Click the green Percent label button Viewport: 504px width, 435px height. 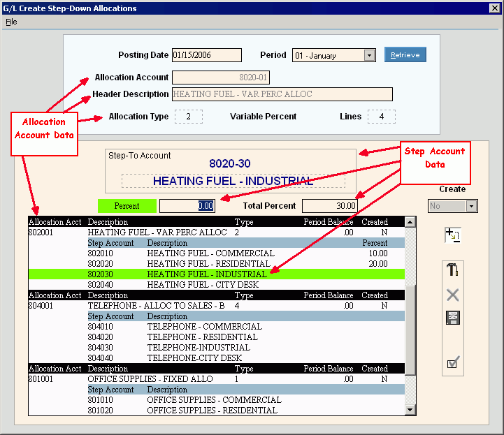(127, 206)
